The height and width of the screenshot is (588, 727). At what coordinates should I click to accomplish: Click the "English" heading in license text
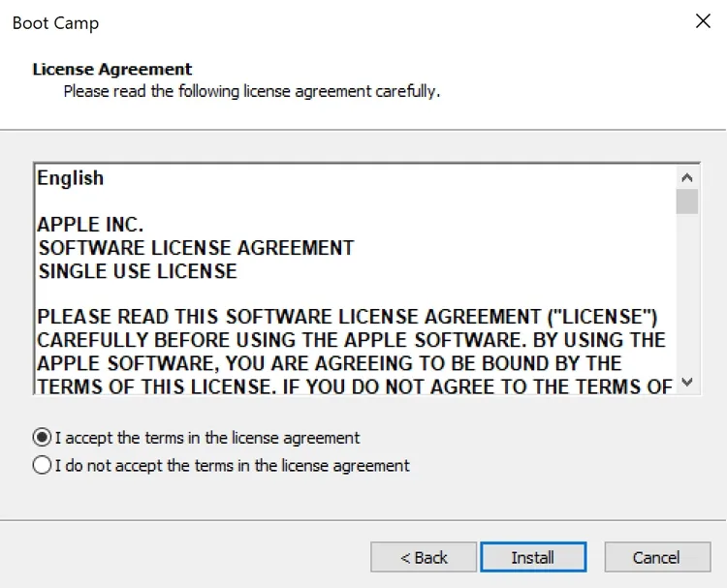71,178
